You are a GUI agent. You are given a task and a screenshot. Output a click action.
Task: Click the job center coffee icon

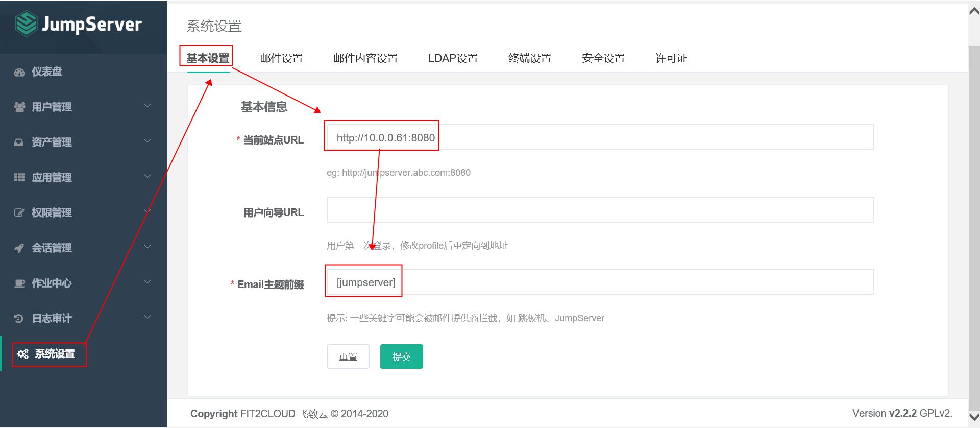coord(19,283)
